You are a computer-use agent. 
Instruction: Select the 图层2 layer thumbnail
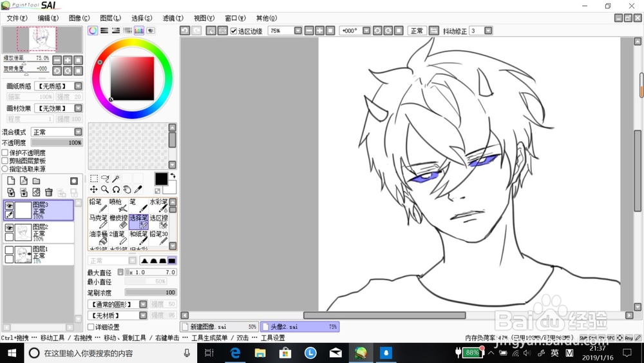23,232
